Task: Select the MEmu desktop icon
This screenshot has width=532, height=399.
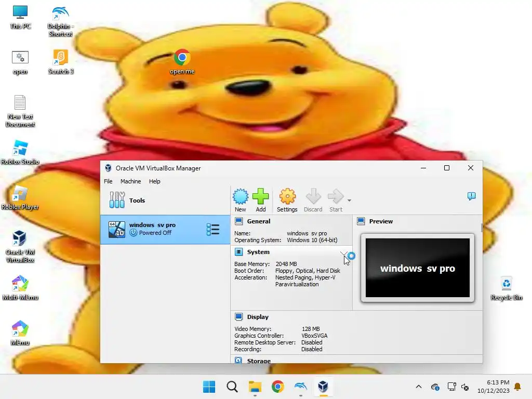Action: 20,333
